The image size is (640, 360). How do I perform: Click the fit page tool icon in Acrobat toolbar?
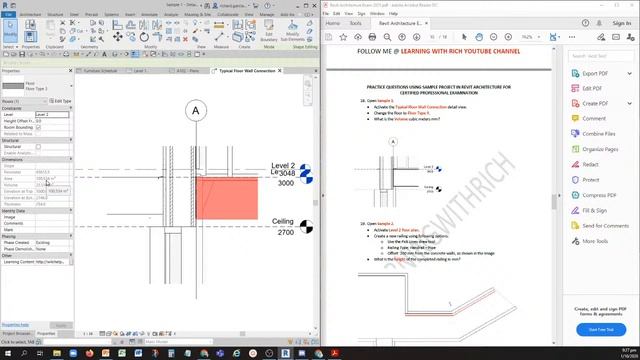[553, 37]
